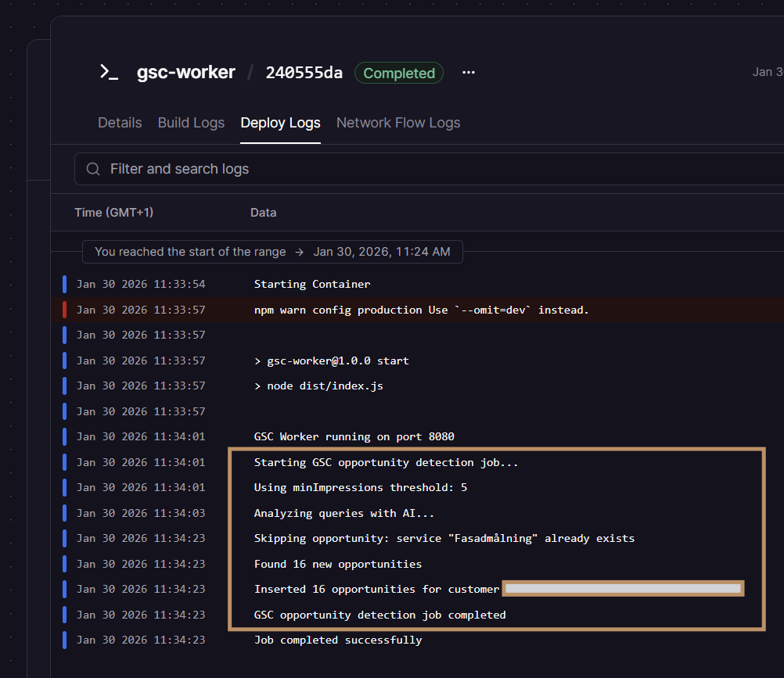Click timestamp 11:34:03 of Analyzing queries row
Image resolution: width=784 pixels, height=678 pixels.
click(x=141, y=514)
